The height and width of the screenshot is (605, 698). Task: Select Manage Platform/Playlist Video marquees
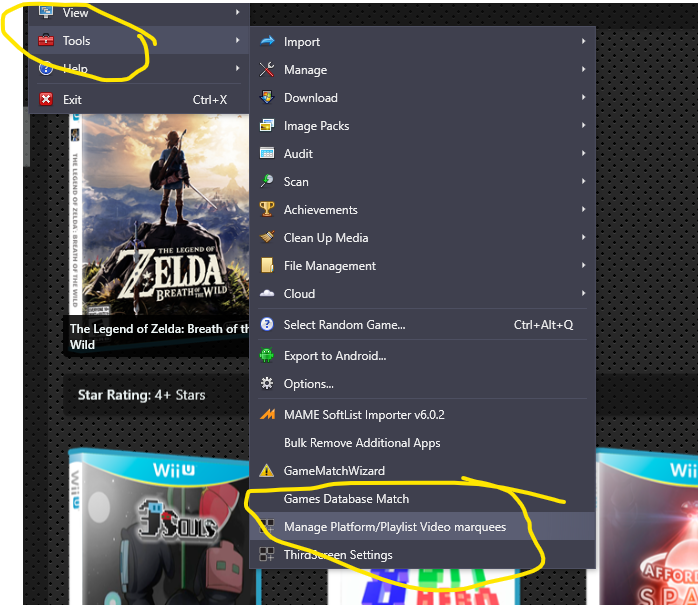click(x=394, y=527)
